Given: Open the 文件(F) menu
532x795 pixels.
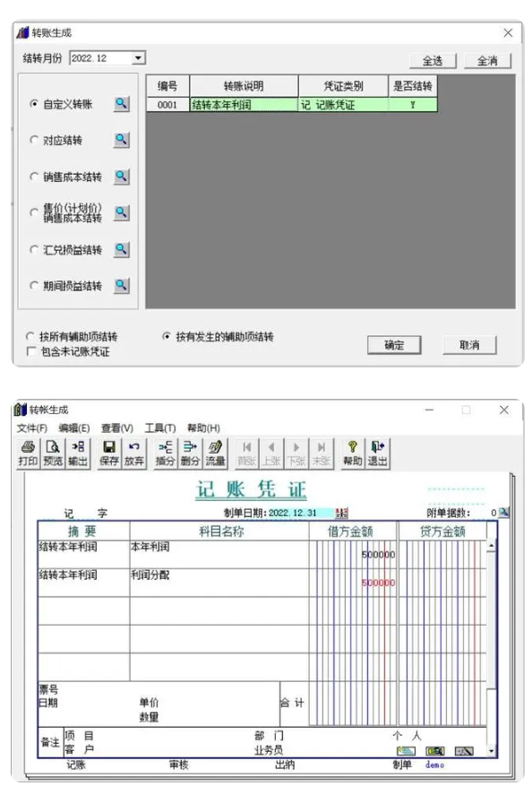Looking at the screenshot, I should [x=32, y=428].
